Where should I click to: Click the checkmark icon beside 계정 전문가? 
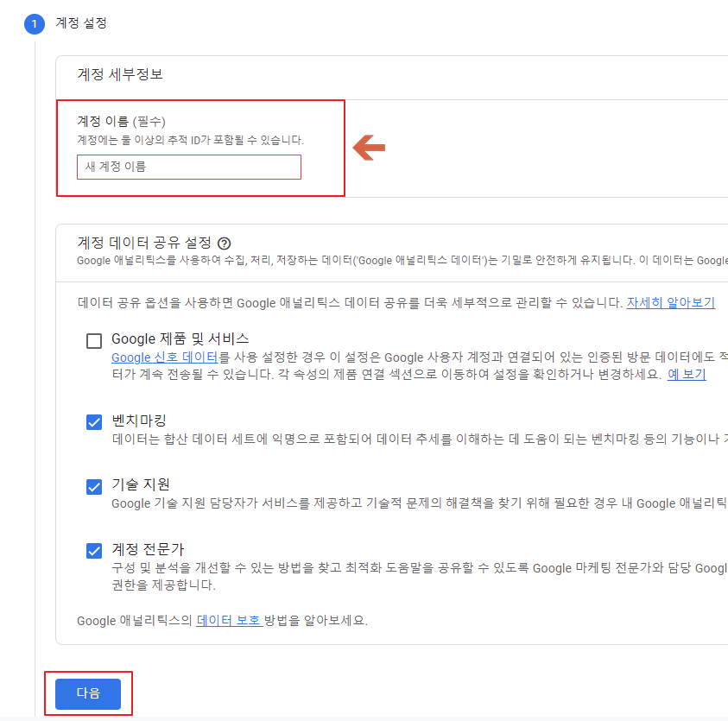(x=94, y=550)
